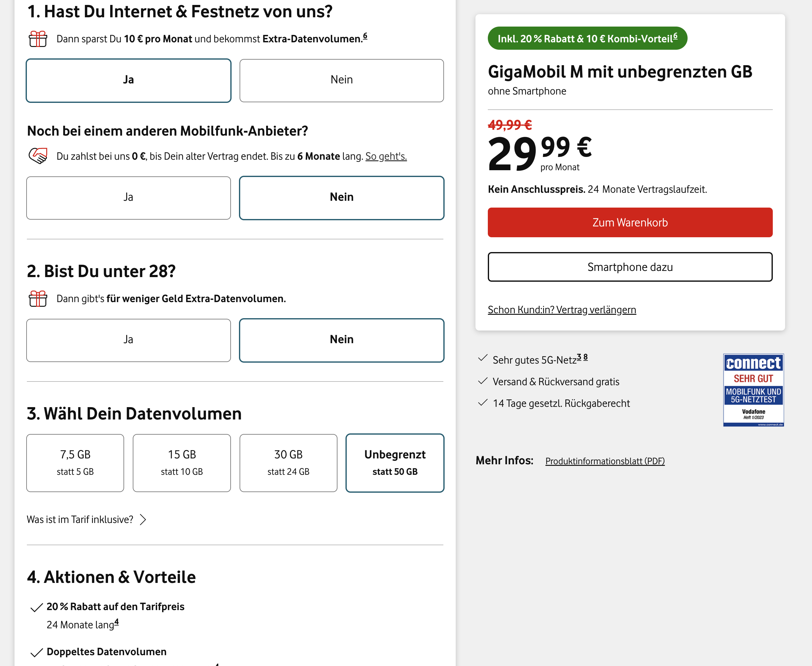Click the gift icon under 'Bist Du unter 28?'
This screenshot has height=666, width=812.
pos(38,298)
